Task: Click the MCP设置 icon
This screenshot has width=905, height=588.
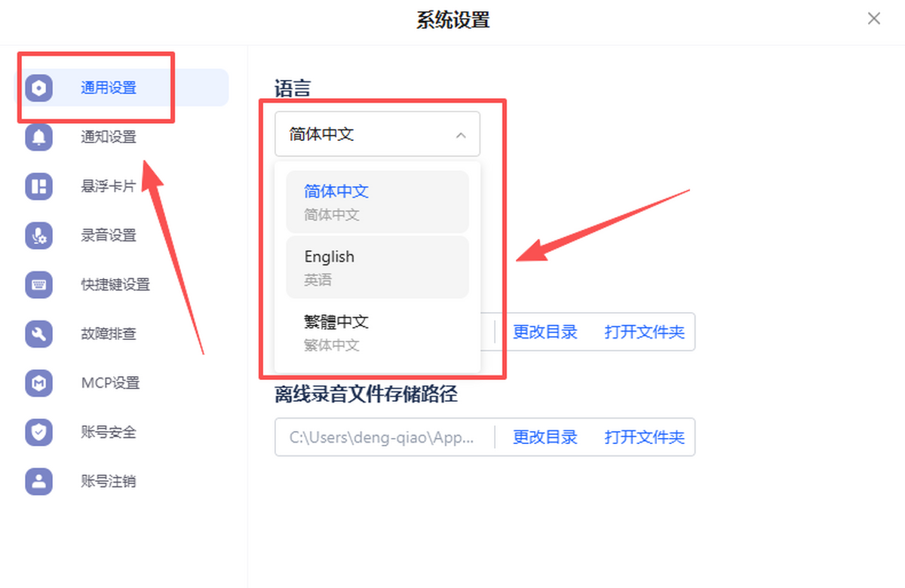Action: pyautogui.click(x=39, y=383)
